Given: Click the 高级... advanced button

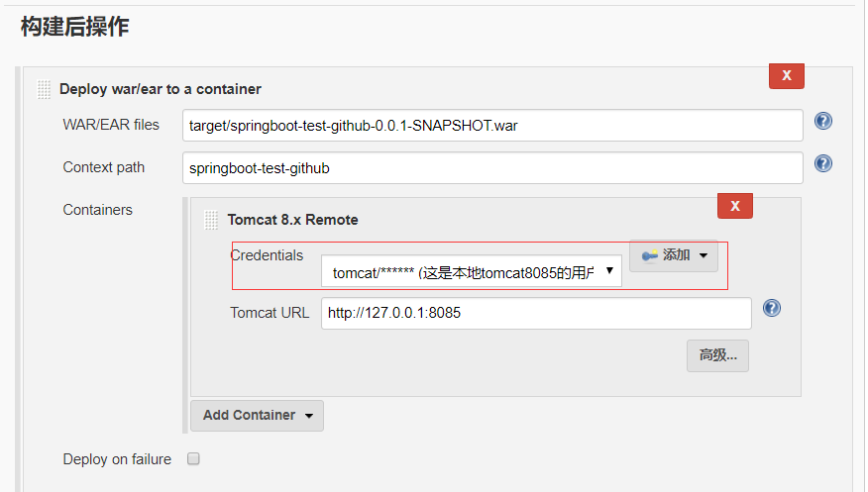Looking at the screenshot, I should pyautogui.click(x=717, y=355).
